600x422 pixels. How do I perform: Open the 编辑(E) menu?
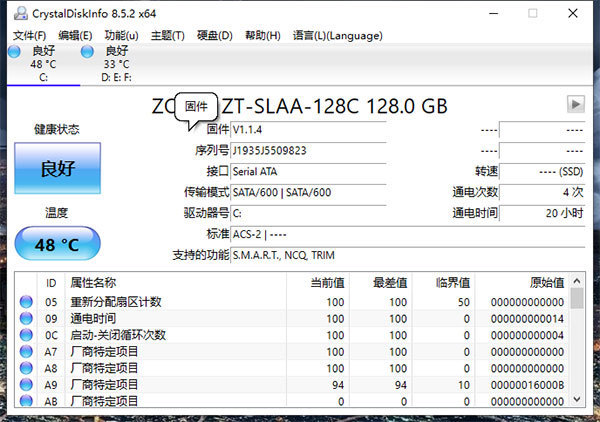[75, 36]
